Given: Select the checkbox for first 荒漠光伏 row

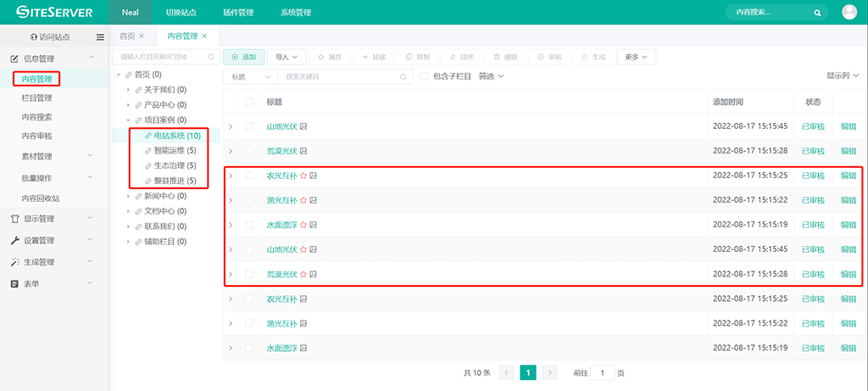Looking at the screenshot, I should click(x=248, y=151).
